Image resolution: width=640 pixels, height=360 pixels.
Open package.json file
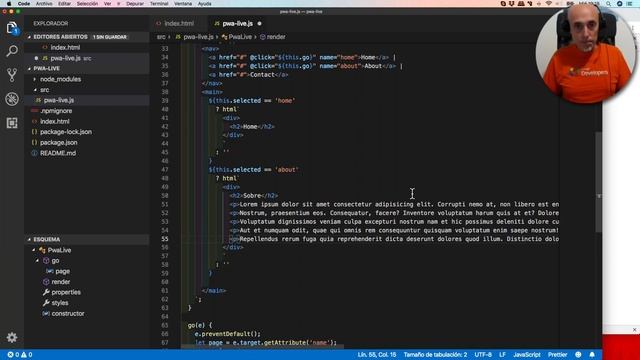[x=58, y=142]
